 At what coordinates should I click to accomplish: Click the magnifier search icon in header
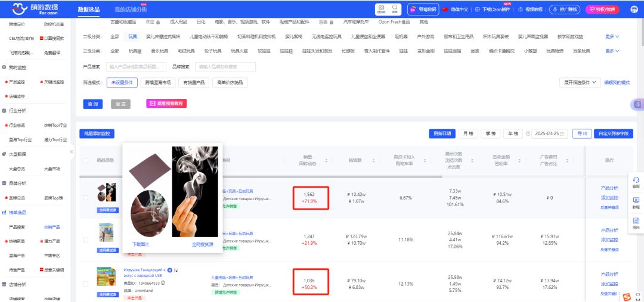(x=394, y=8)
